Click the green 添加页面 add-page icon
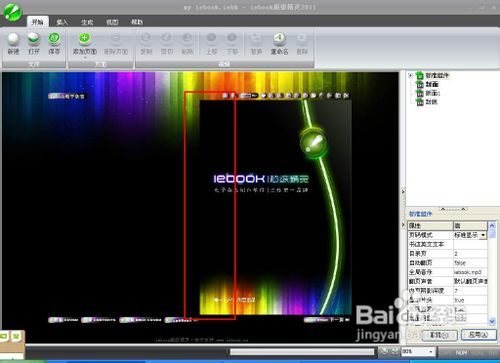 (x=85, y=39)
